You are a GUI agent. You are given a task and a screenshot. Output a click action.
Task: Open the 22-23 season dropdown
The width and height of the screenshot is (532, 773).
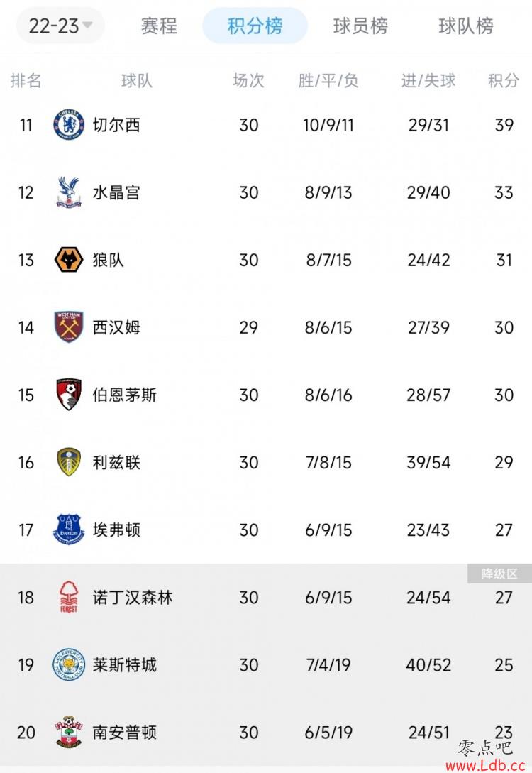coord(60,26)
